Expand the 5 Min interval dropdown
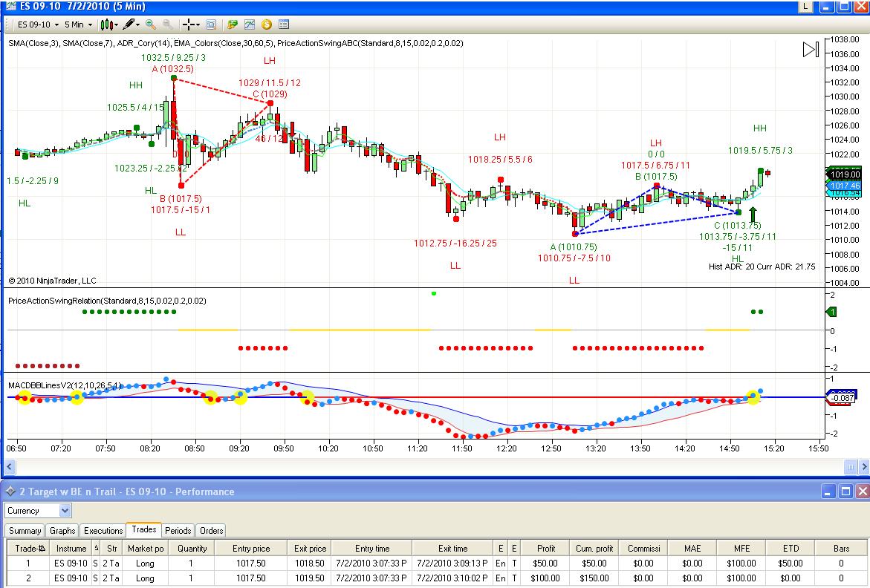Screen dimensions: 870x588 click(x=78, y=24)
